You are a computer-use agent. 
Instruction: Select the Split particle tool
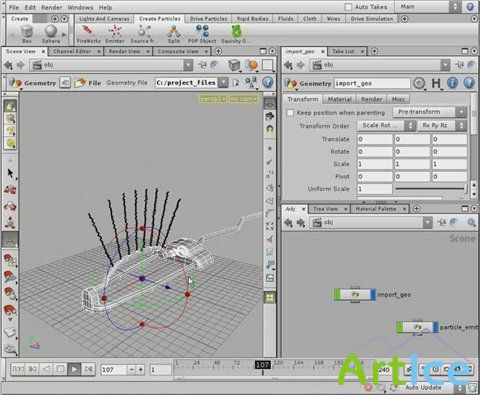click(173, 34)
